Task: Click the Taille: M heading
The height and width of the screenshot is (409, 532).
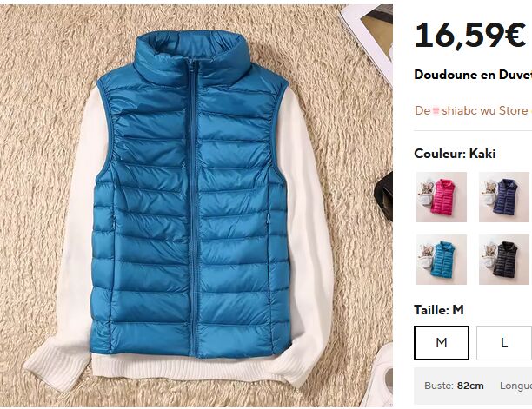Action: tap(439, 310)
